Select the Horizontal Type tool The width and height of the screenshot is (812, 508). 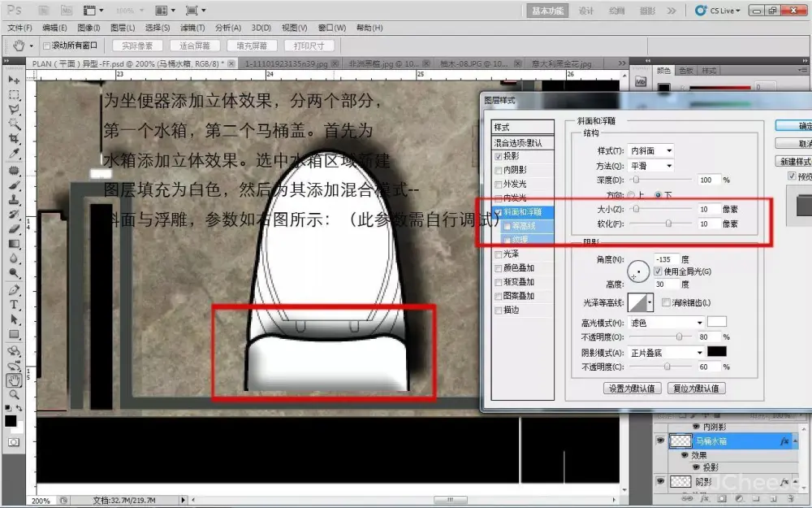click(14, 305)
